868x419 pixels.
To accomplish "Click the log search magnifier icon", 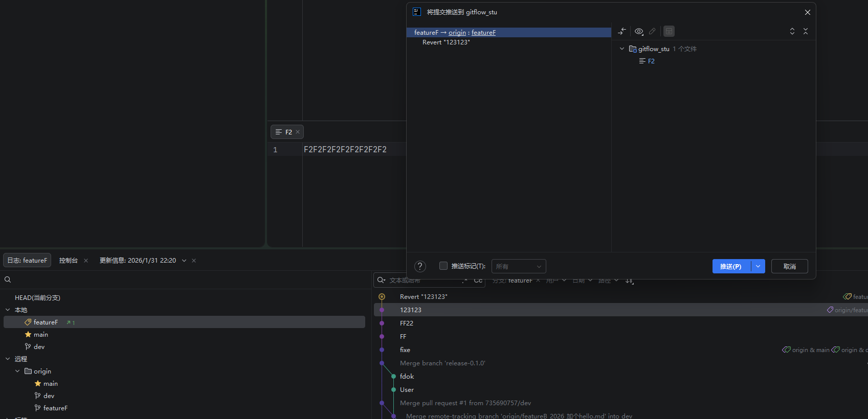I will click(381, 280).
